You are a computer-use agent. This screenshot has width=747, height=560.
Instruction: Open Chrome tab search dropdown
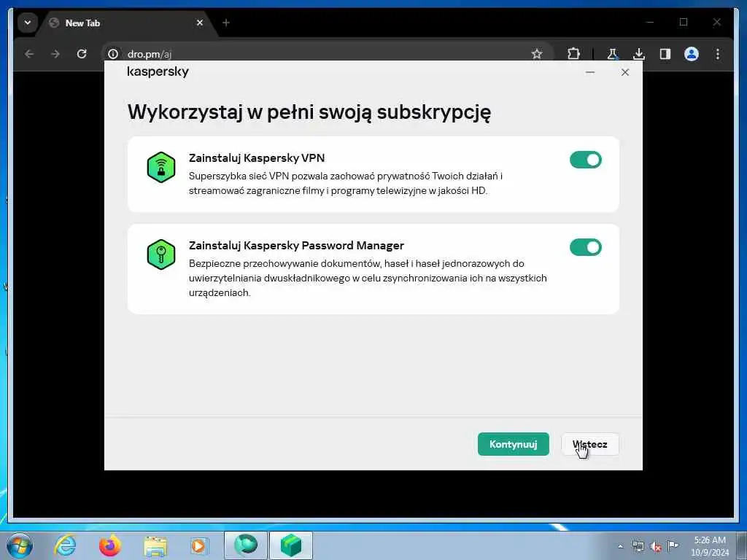pyautogui.click(x=28, y=23)
